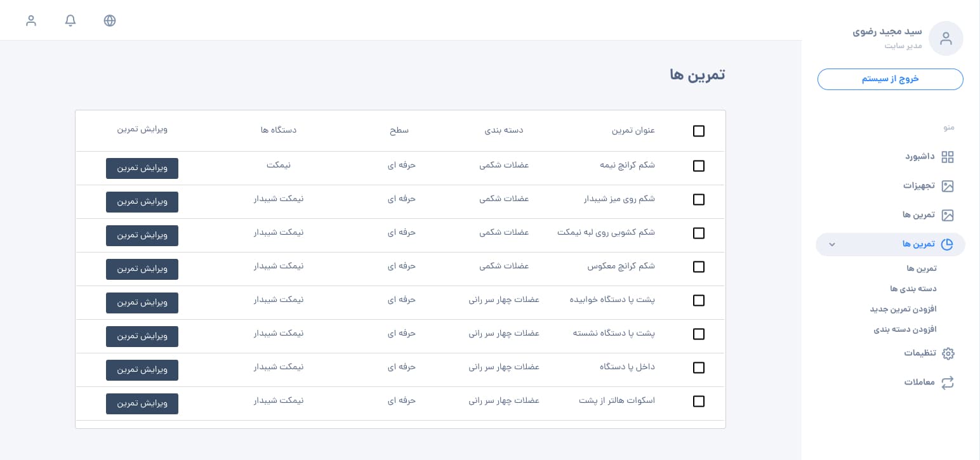The width and height of the screenshot is (980, 460).
Task: Click ویرایش تمرین for اسکوات هالتر از پشت
Action: [x=142, y=404]
